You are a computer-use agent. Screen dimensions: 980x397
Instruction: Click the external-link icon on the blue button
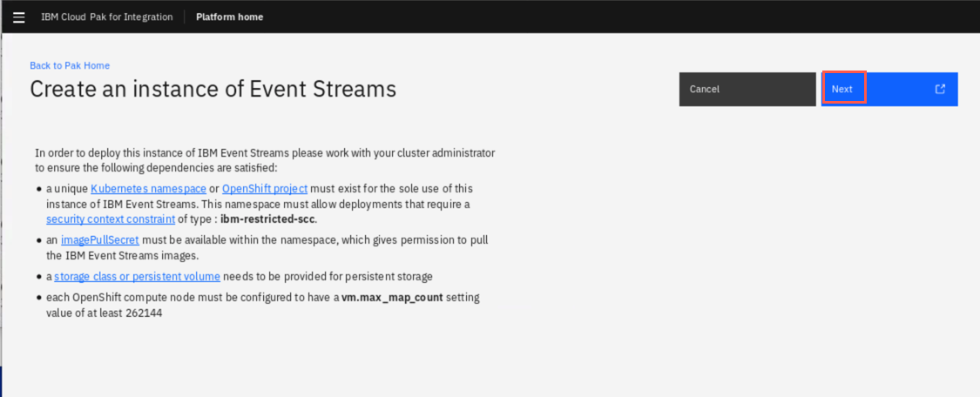pyautogui.click(x=939, y=90)
